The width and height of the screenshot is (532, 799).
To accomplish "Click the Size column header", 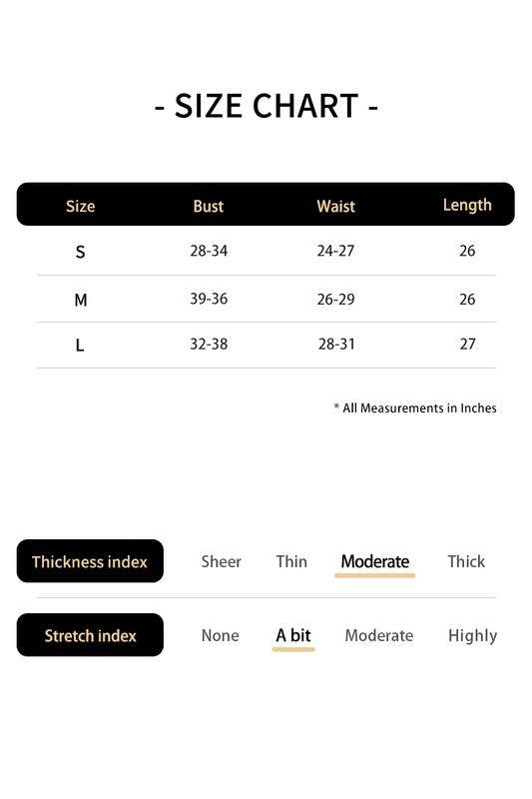I will [x=81, y=206].
